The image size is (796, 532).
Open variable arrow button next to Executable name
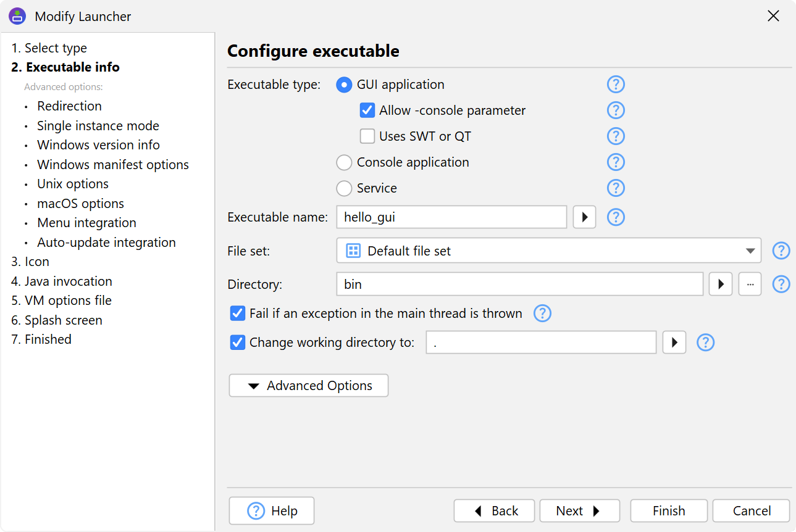(584, 217)
